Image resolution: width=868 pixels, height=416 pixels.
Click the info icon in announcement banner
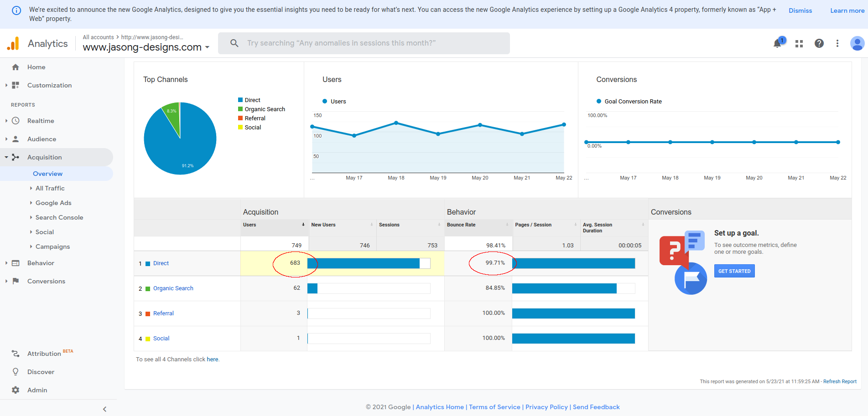[16, 10]
